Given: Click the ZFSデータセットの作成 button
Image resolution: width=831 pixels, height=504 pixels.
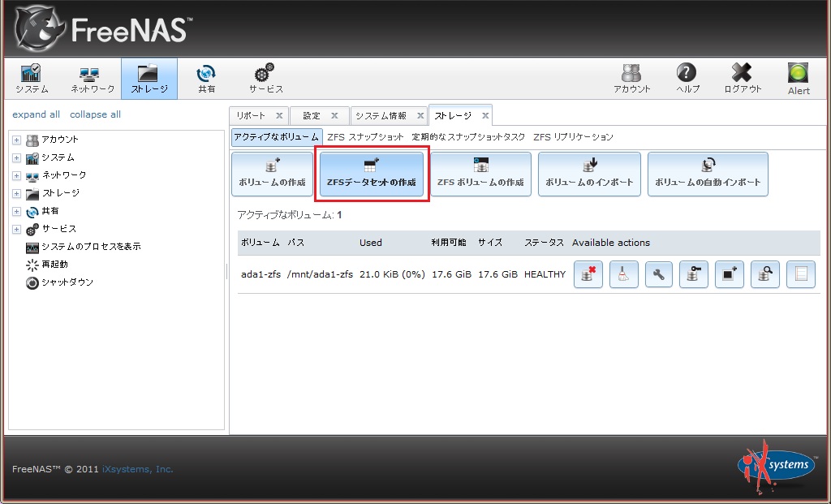Looking at the screenshot, I should click(372, 174).
